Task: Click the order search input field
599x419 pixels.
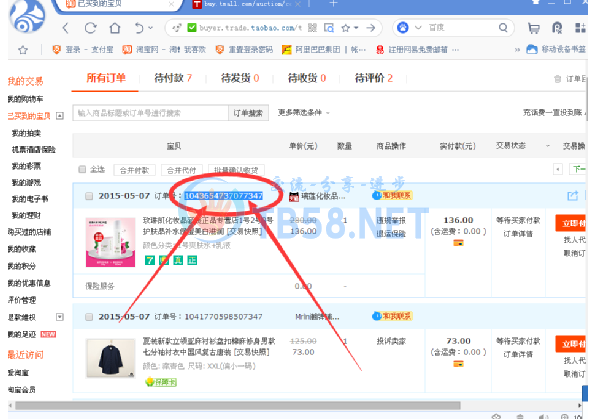Action: pyautogui.click(x=151, y=113)
